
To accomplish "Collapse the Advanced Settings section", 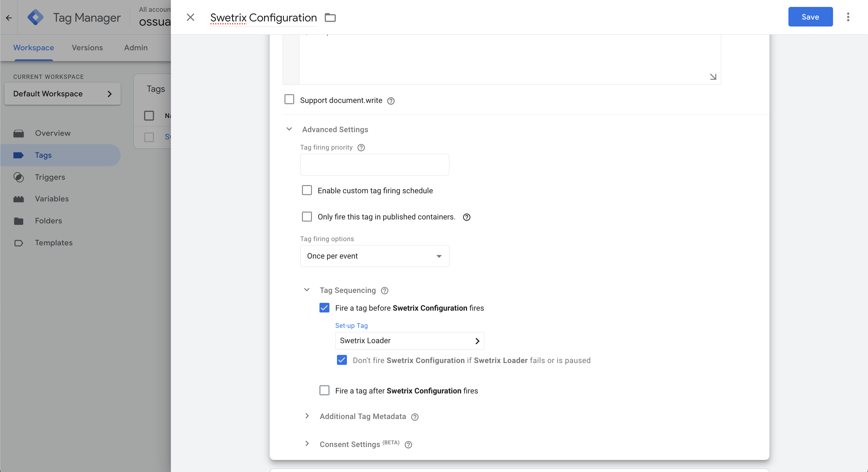I will click(289, 129).
